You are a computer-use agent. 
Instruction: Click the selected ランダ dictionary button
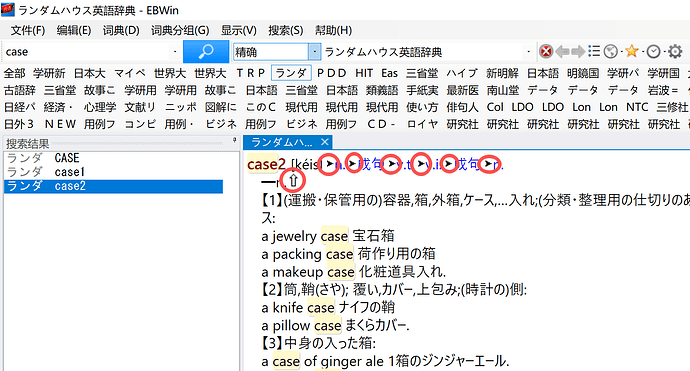(x=291, y=73)
